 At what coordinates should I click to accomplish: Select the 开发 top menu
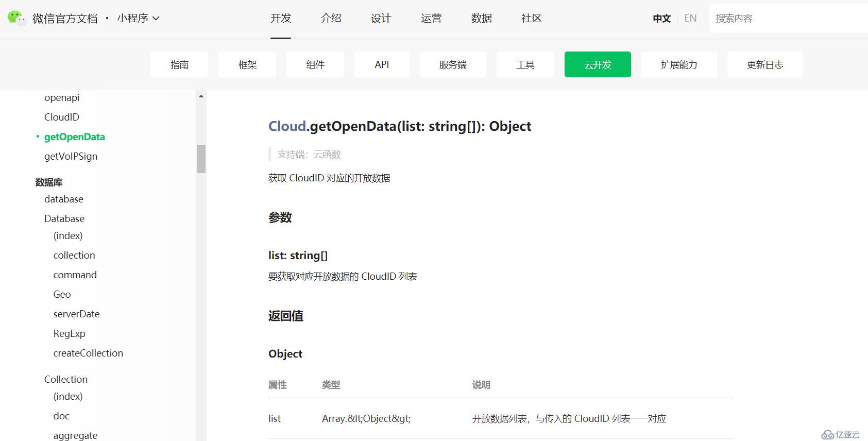click(281, 18)
